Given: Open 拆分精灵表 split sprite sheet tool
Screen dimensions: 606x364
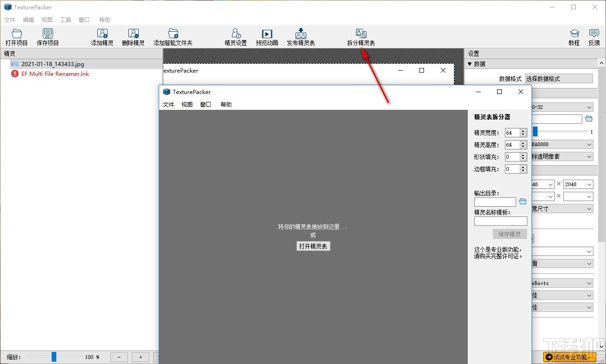Looking at the screenshot, I should tap(361, 37).
